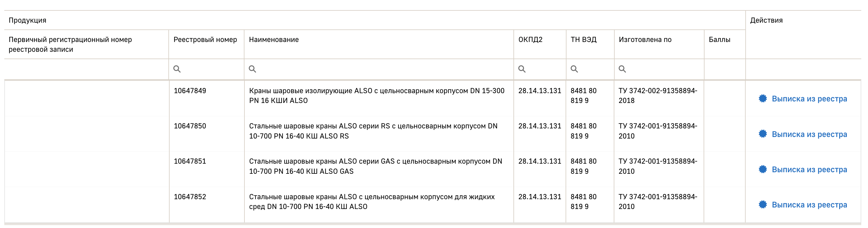This screenshot has height=228, width=868.
Task: Click the seal icon for record 10647852
Action: [763, 205]
